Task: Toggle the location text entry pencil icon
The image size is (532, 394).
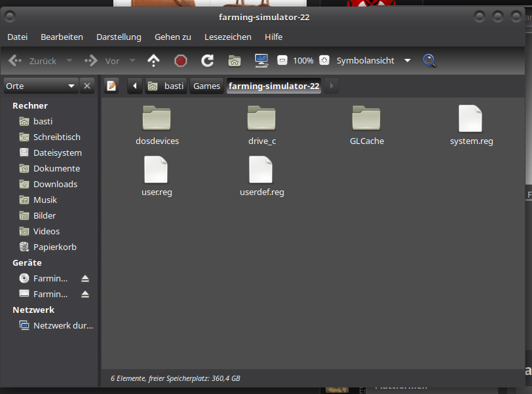Action: [x=111, y=86]
